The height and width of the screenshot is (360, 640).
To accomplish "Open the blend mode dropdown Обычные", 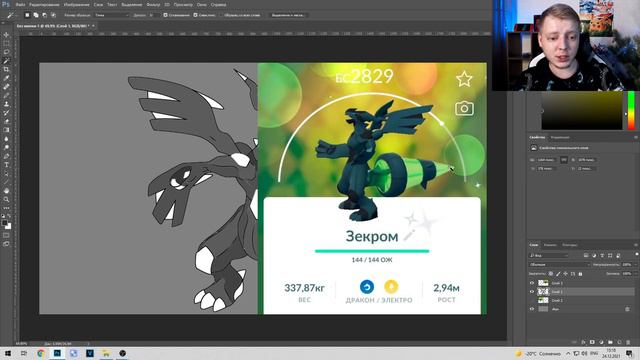I will [x=559, y=264].
